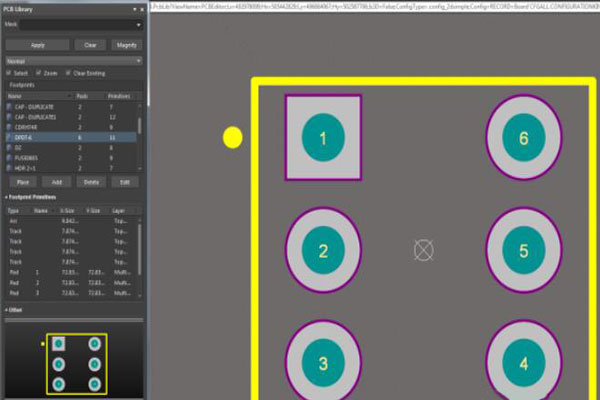Click pad 5 on the footprint

[x=523, y=251]
